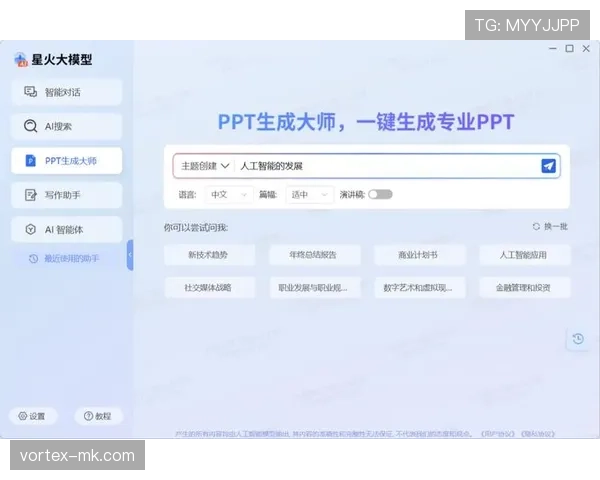Select PPT生成大师 in sidebar
The image size is (600, 480).
click(x=67, y=161)
